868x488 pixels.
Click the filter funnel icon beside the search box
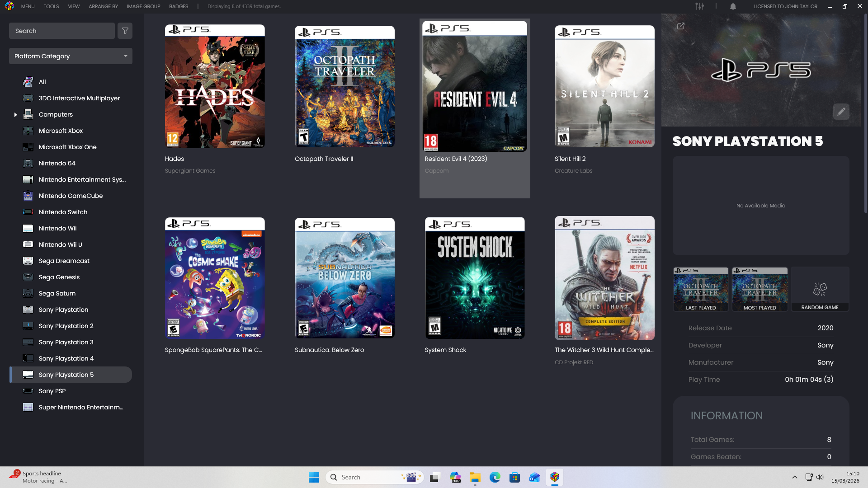coord(125,31)
